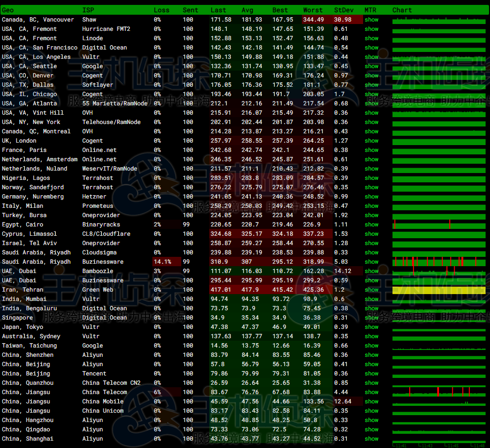This screenshot has width=490, height=448.
Task: Click the show link for Vancouver Shaw
Action: 371,20
